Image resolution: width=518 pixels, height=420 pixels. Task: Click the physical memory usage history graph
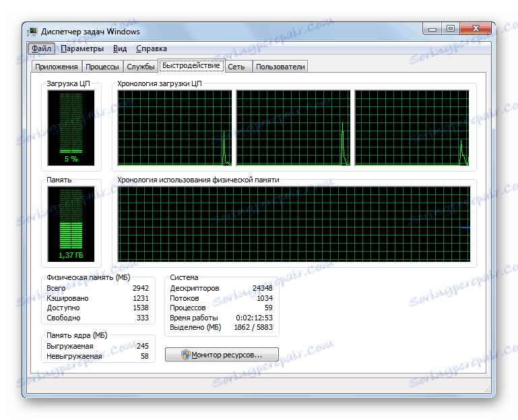(x=294, y=224)
